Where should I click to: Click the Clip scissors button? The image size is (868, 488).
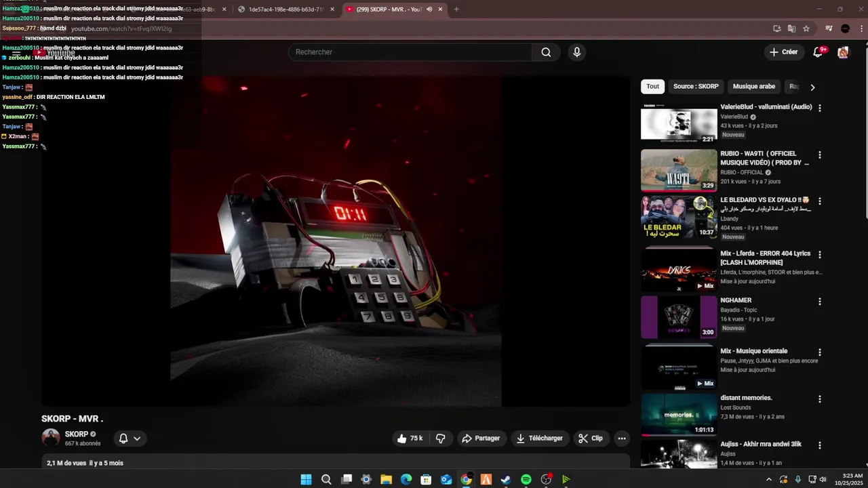pos(591,439)
